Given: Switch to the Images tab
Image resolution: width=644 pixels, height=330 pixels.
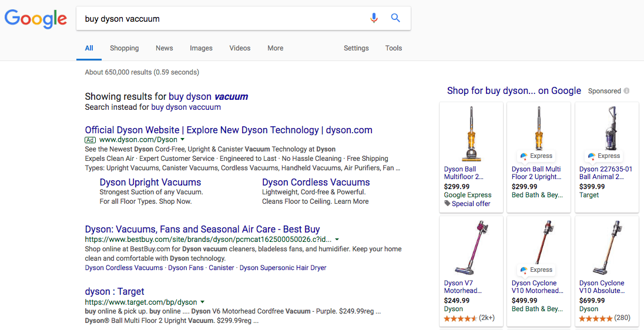Looking at the screenshot, I should pos(201,48).
